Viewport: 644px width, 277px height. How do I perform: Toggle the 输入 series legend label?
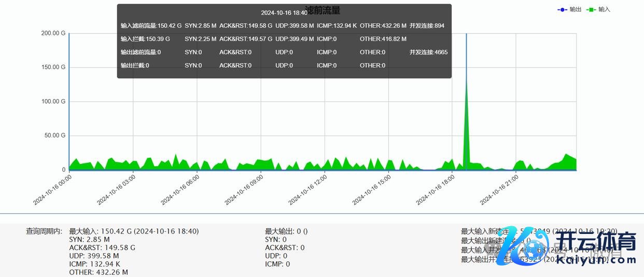pyautogui.click(x=604, y=9)
